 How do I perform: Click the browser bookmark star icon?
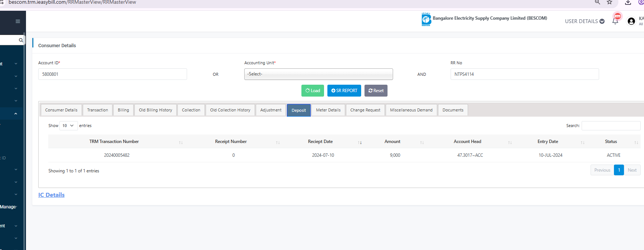(x=609, y=2)
